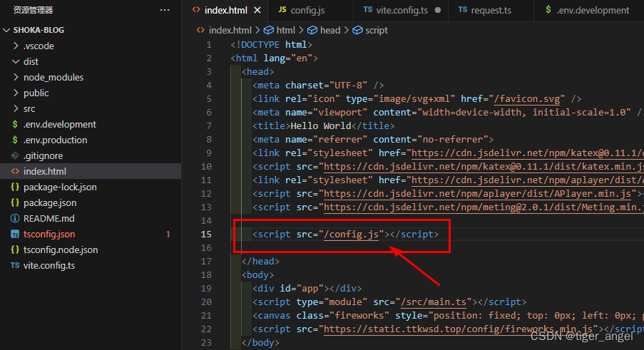Follow the fireworks.min.js link

(459, 329)
